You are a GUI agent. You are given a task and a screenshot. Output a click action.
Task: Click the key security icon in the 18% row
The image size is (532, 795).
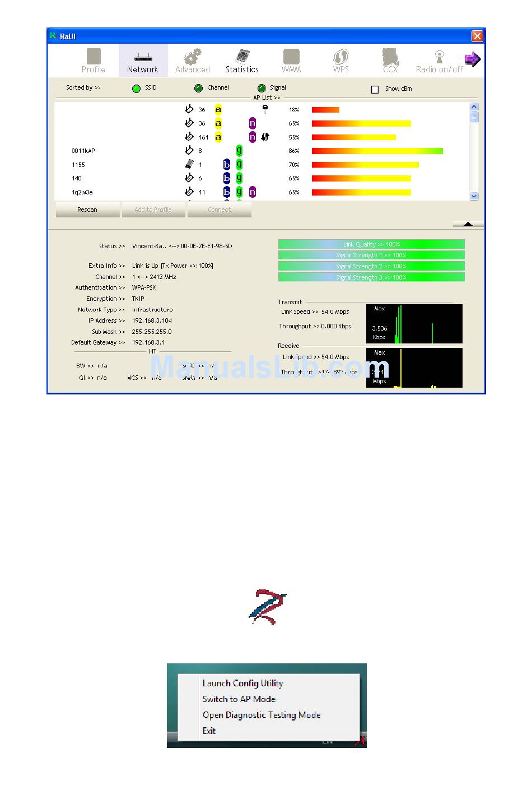click(265, 109)
